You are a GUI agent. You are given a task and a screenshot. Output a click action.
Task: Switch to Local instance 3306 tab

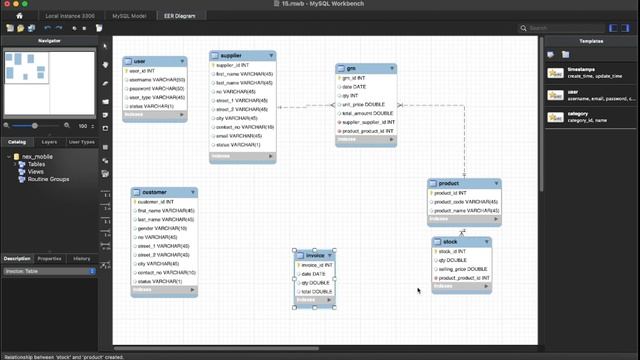(x=70, y=16)
